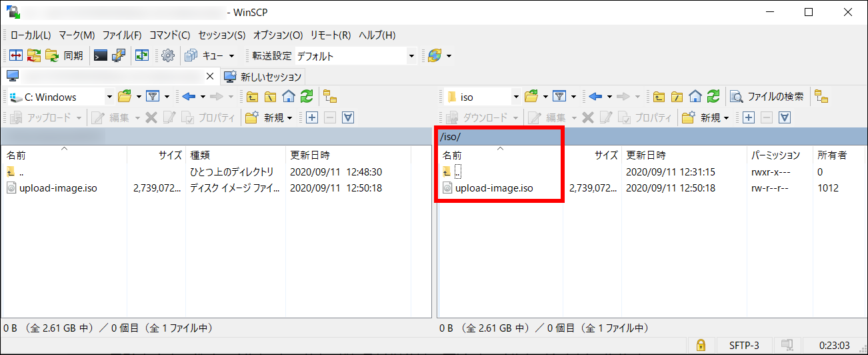Toggle the remote panel filter icon
Image resolution: width=868 pixels, height=355 pixels.
pyautogui.click(x=559, y=97)
